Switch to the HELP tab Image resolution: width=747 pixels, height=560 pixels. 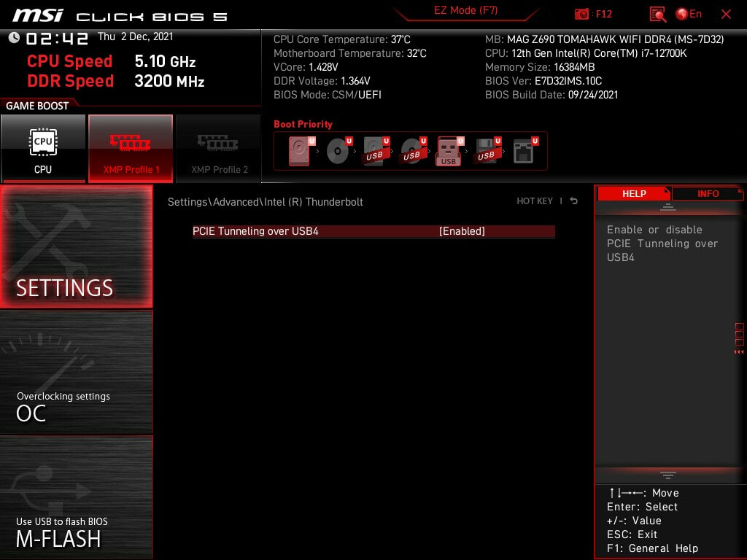coord(633,194)
